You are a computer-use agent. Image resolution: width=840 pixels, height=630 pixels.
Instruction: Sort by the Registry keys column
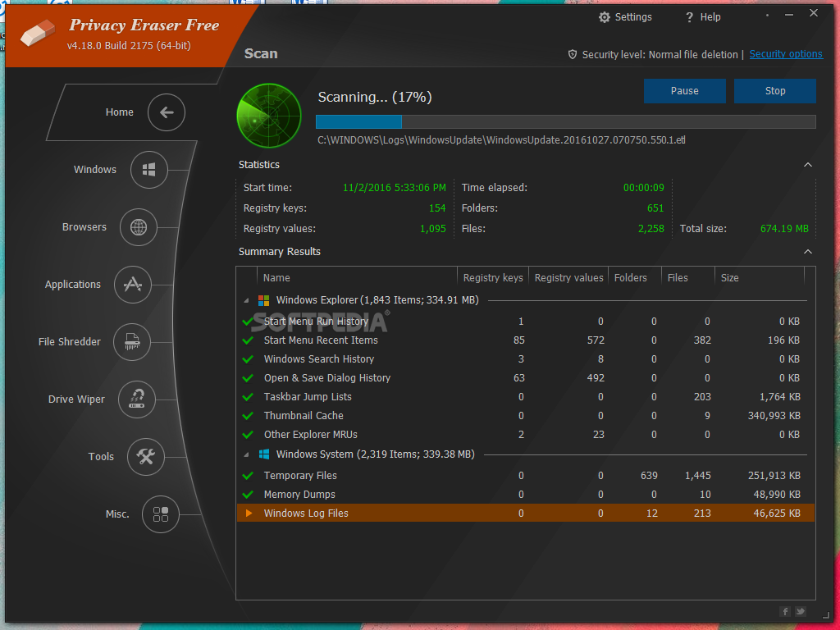click(x=493, y=278)
